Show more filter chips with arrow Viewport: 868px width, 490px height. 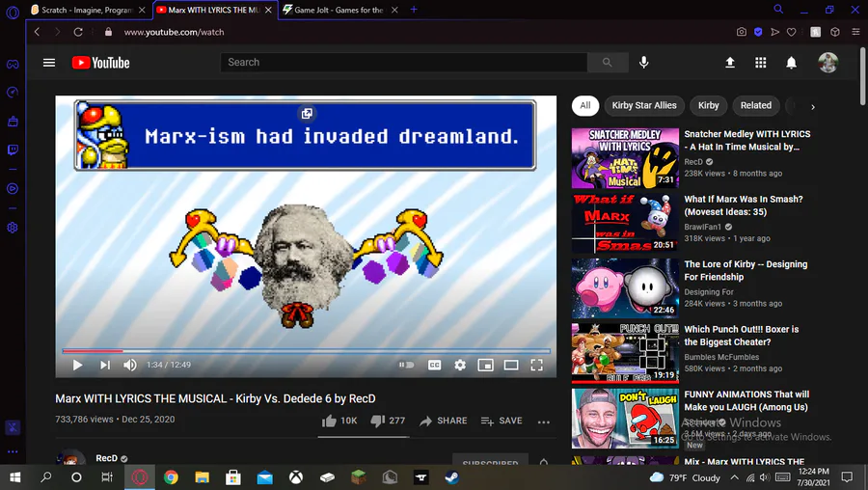click(x=813, y=107)
